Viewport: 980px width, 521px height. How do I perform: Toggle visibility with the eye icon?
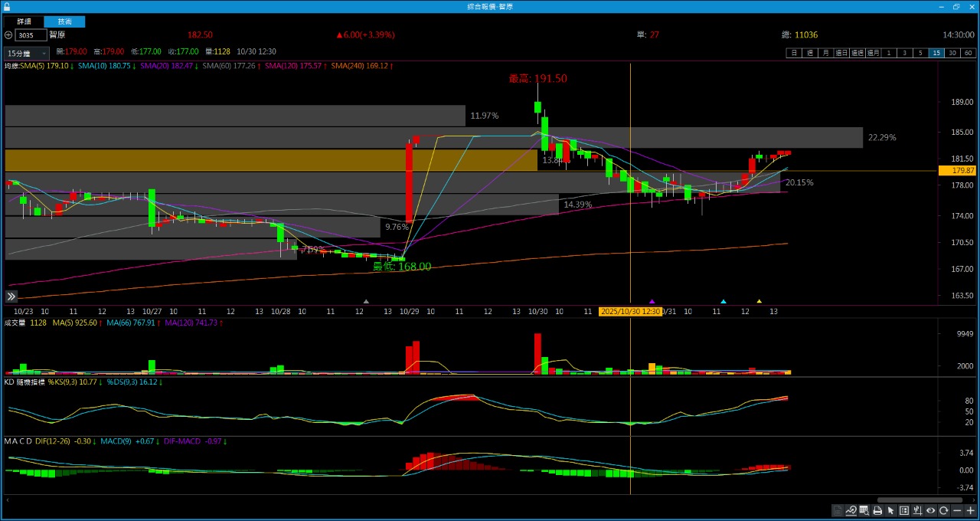[x=931, y=511]
